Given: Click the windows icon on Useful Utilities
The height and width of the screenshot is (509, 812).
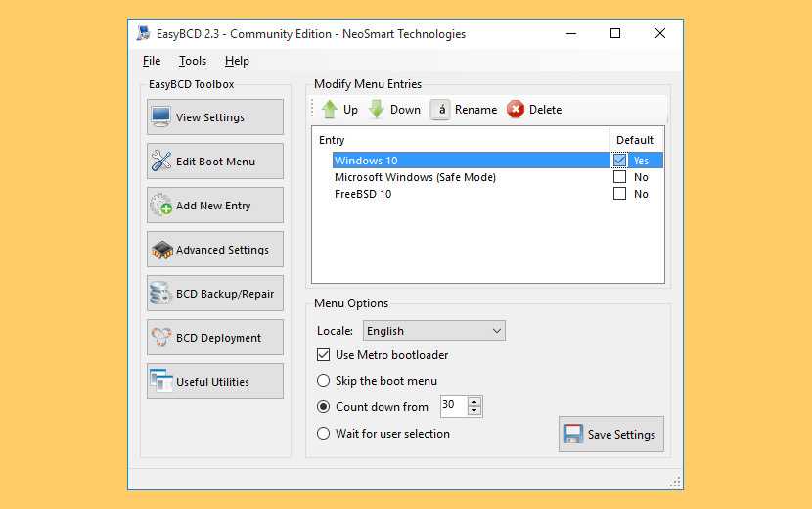Looking at the screenshot, I should pyautogui.click(x=161, y=381).
